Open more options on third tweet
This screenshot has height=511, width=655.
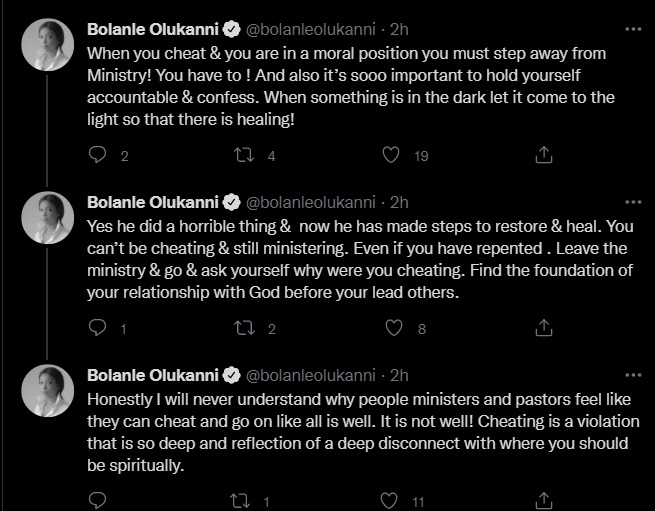632,374
